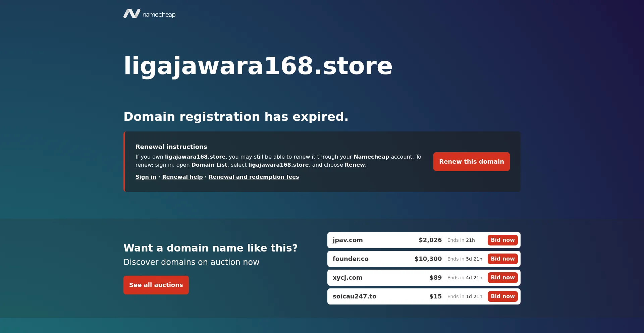Click 'Ends in 4d 21h' for xycj.com
The width and height of the screenshot is (644, 333).
click(x=465, y=278)
